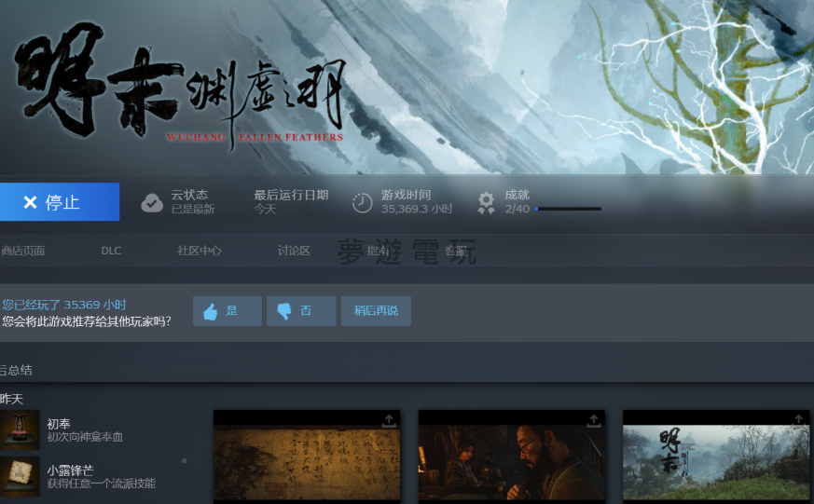Open the misty landscape title screenshot thumbnail
The width and height of the screenshot is (814, 504).
tap(716, 456)
